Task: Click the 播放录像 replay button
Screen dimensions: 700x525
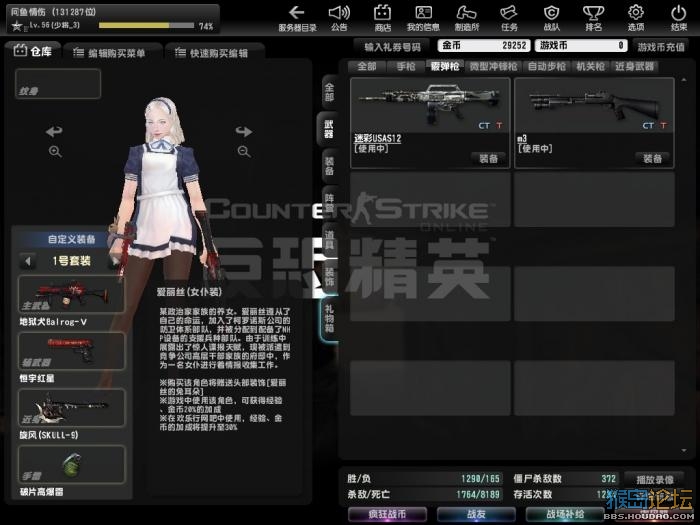Action: click(654, 479)
